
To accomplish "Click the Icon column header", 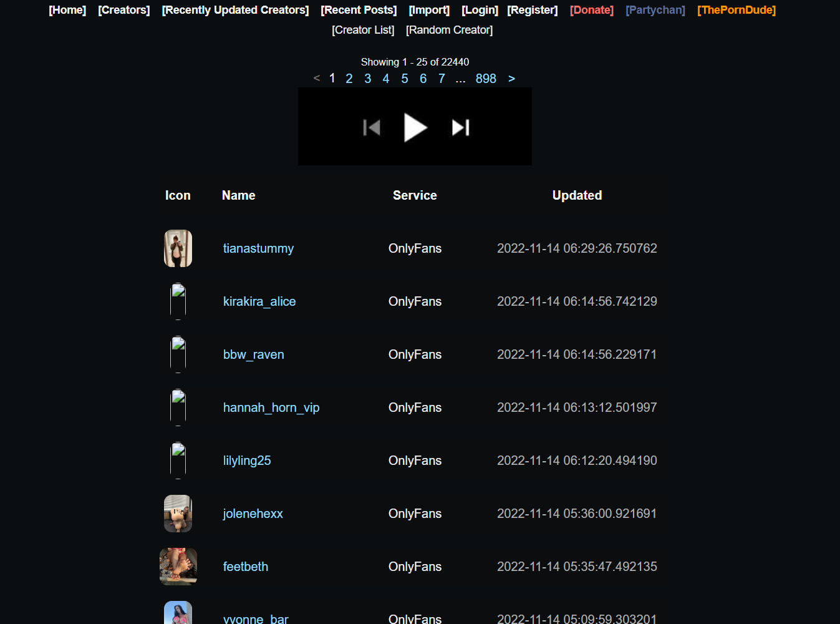I will (x=178, y=195).
